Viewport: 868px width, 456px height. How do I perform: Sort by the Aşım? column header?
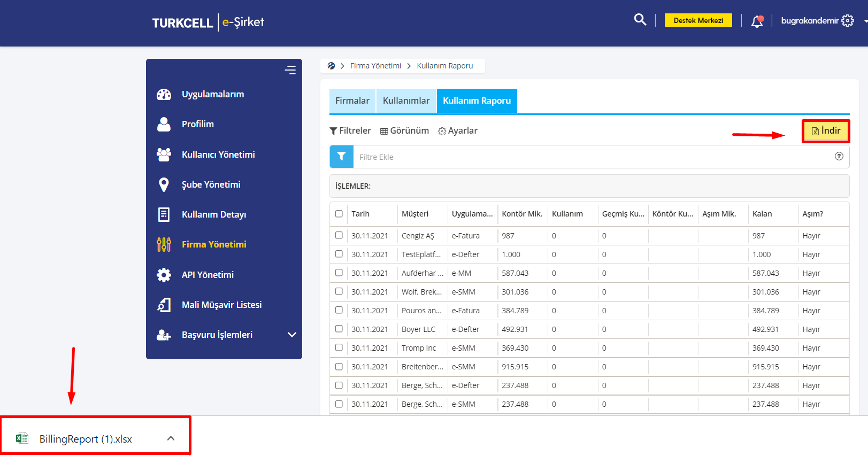[813, 214]
